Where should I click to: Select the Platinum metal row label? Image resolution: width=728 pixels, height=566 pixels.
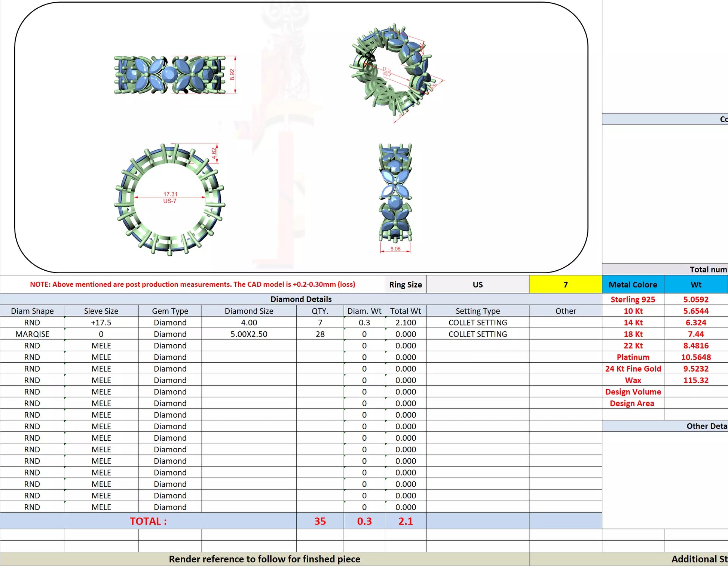[x=633, y=357]
